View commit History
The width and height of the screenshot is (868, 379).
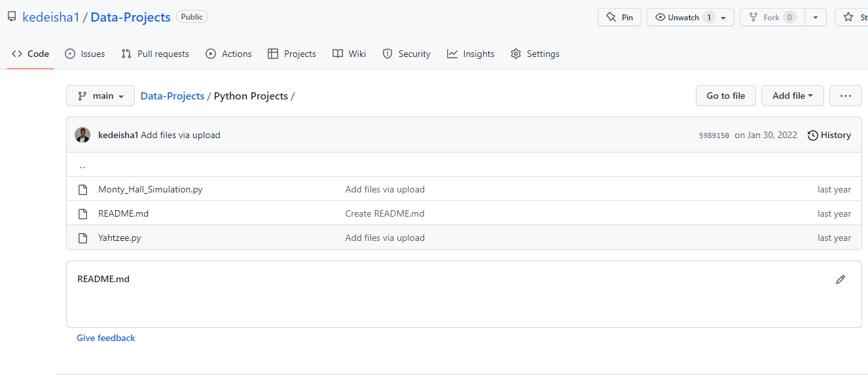829,135
